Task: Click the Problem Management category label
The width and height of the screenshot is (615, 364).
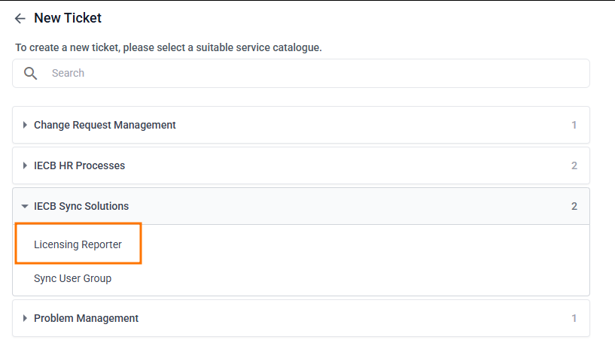Action: coord(86,318)
